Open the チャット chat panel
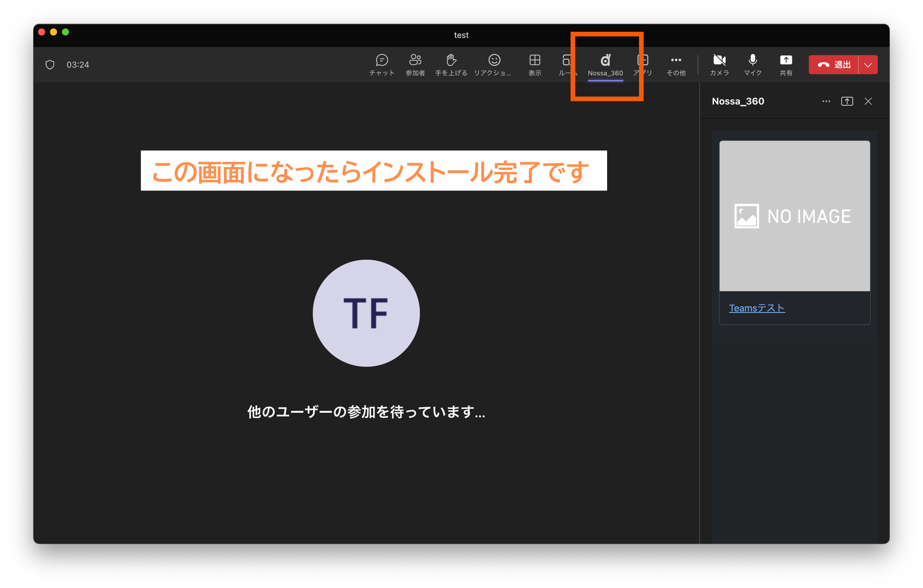Viewport: 923px width, 588px height. point(382,64)
